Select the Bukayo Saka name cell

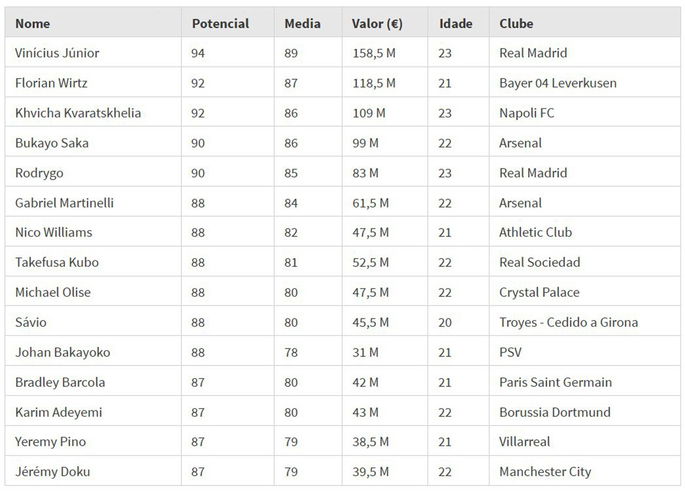52,143
